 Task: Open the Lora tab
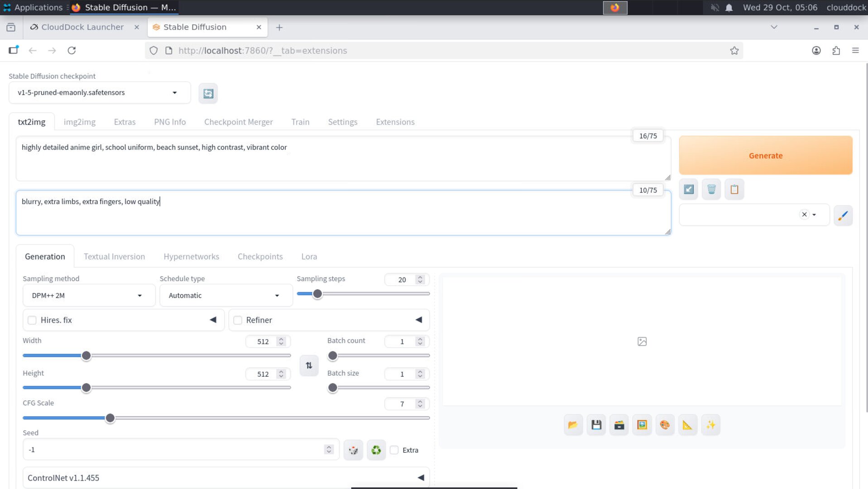point(309,256)
